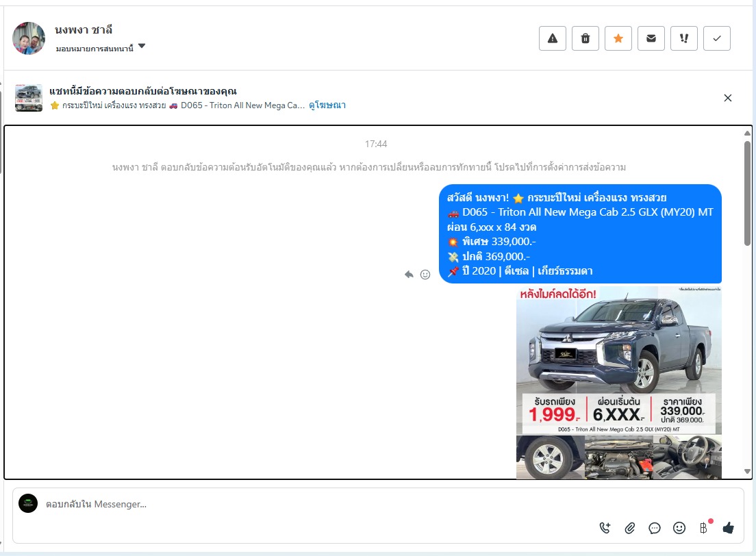Image resolution: width=756 pixels, height=556 pixels.
Task: Click the baht payment request icon
Action: 705,527
